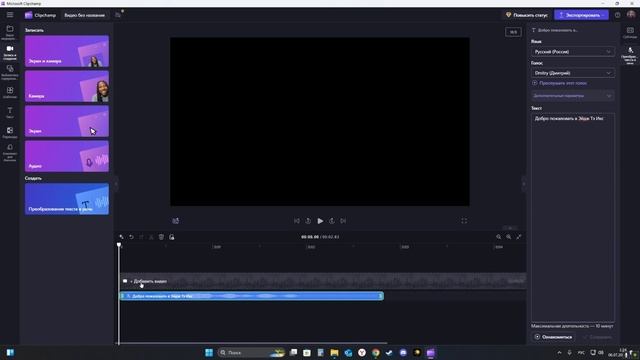Open the hamburger menu

tap(10, 15)
